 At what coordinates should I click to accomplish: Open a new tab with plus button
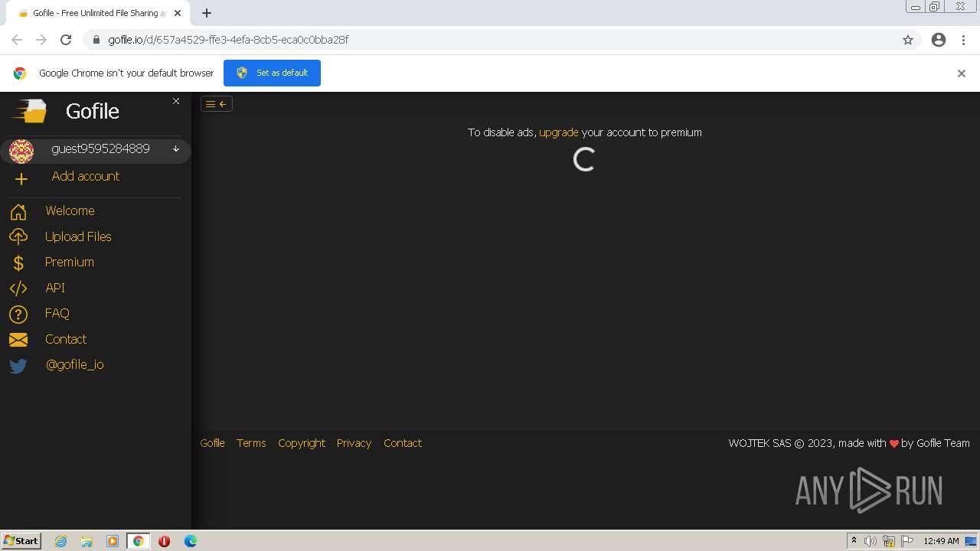[x=207, y=13]
